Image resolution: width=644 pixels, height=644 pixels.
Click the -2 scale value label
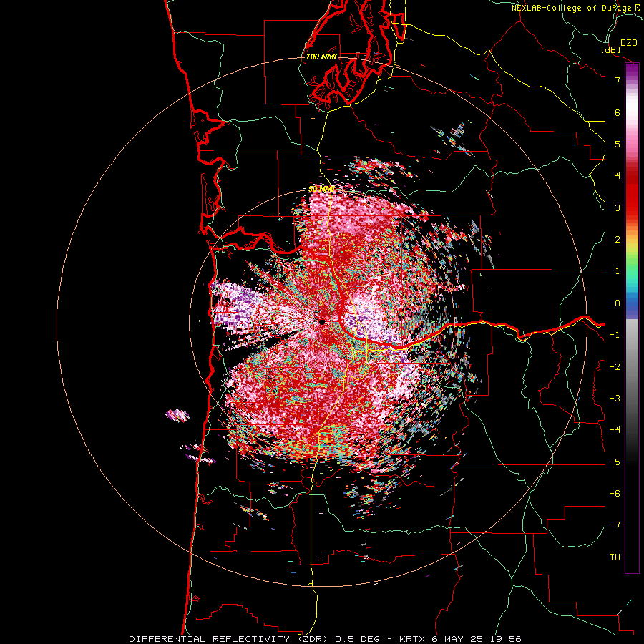[x=615, y=367]
